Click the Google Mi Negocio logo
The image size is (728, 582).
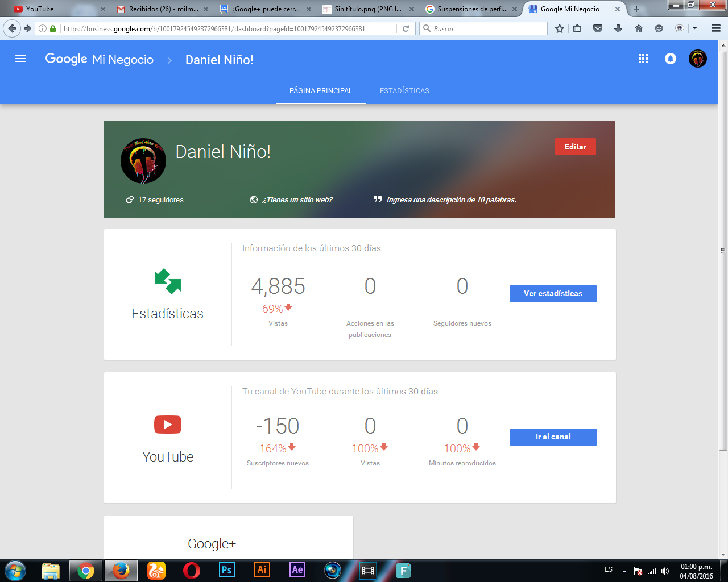[100, 59]
